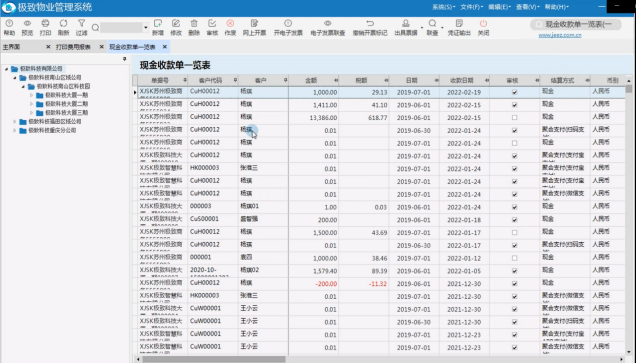Click the horizontal scrollbar right arrow
The image size is (636, 364).
click(x=621, y=359)
